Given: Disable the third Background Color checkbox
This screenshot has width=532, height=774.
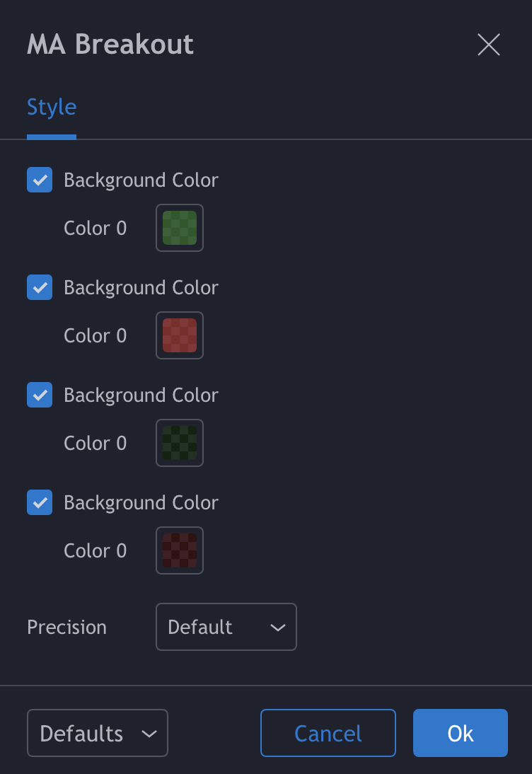Looking at the screenshot, I should click(x=40, y=395).
